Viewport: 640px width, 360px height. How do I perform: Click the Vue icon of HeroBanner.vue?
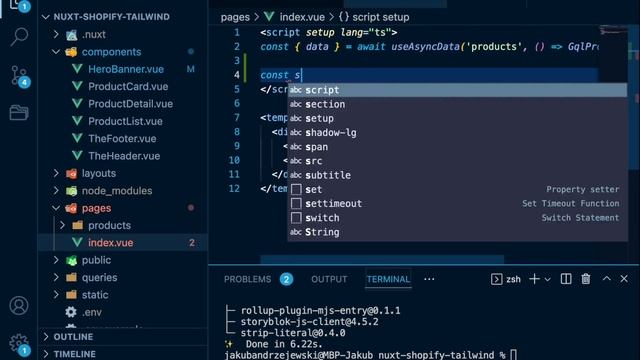tap(77, 69)
